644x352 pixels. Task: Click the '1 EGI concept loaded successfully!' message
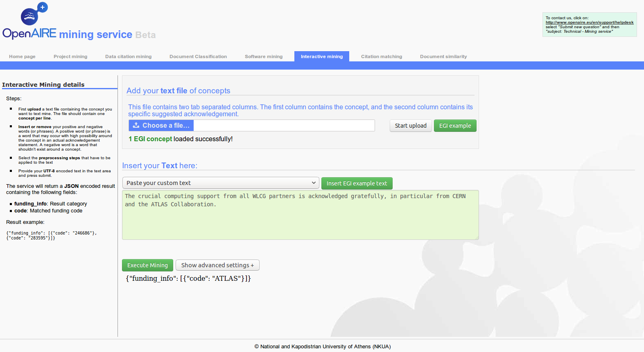click(181, 139)
